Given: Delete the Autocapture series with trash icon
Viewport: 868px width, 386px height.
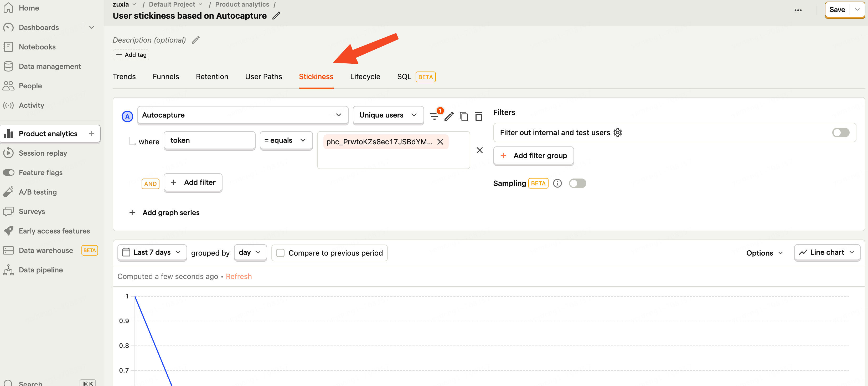Looking at the screenshot, I should pos(478,116).
